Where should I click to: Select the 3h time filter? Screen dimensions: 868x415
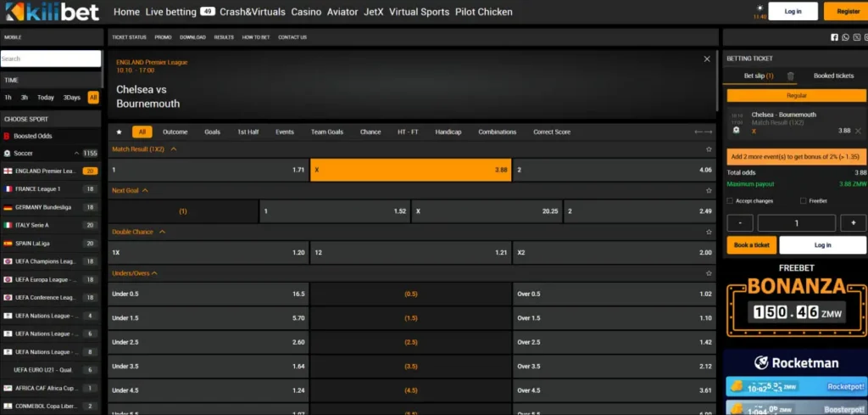25,98
